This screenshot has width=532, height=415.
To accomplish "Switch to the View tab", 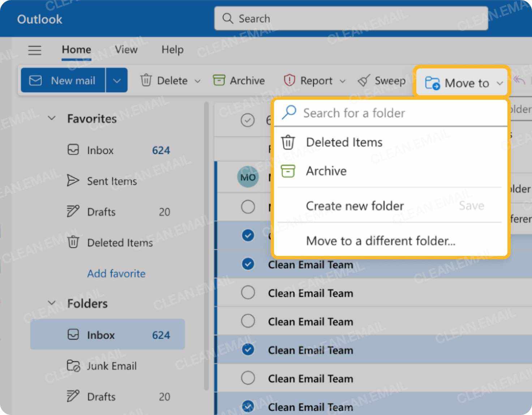I will [x=126, y=50].
